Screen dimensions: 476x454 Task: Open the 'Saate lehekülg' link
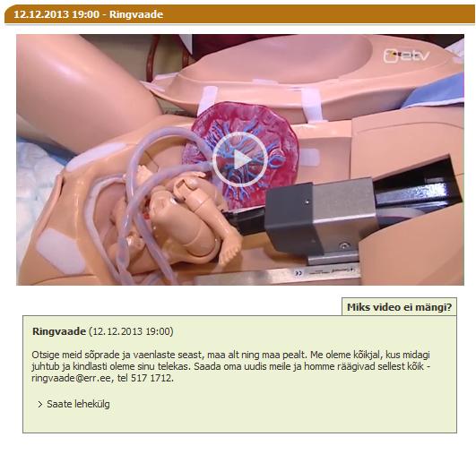[78, 404]
